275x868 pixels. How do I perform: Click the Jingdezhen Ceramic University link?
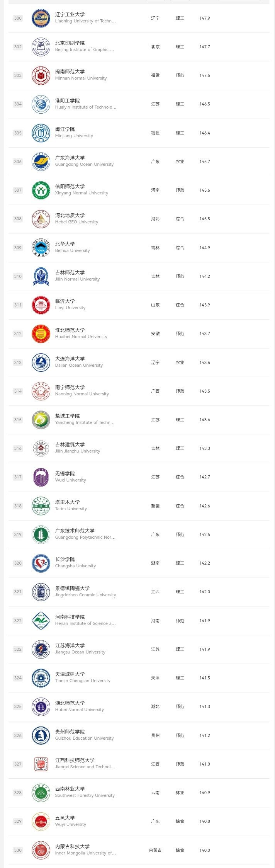coord(85,595)
